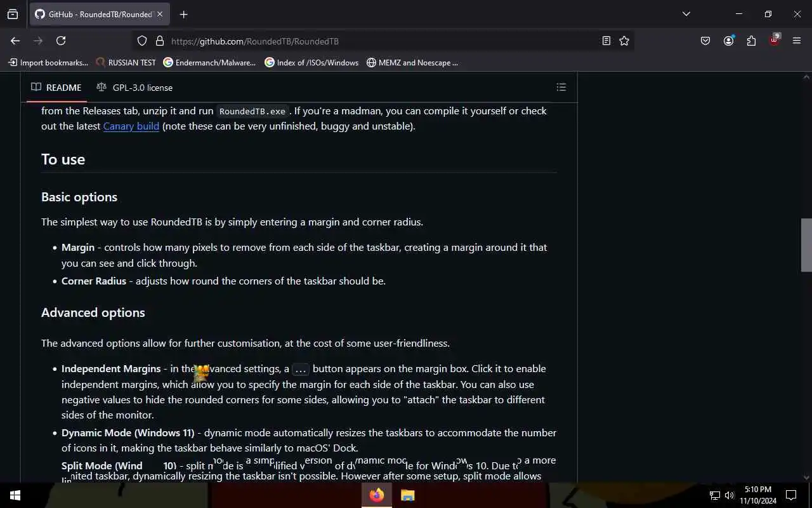The width and height of the screenshot is (812, 508).
Task: Click the volume speaker tray icon
Action: [729, 495]
